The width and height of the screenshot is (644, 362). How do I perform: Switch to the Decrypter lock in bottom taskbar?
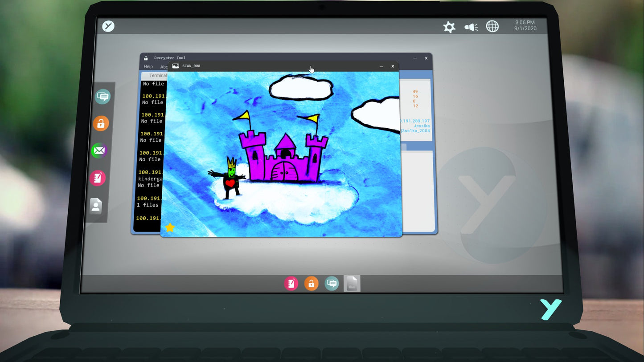click(311, 283)
